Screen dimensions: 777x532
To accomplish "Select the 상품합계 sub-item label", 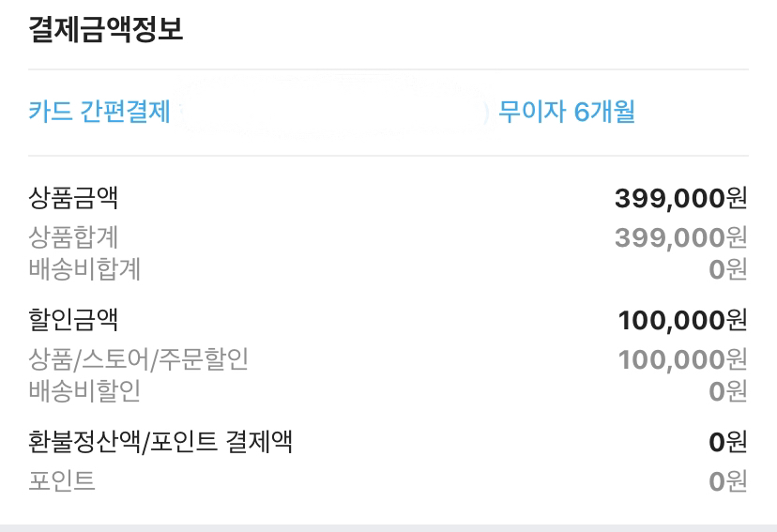I will [73, 238].
